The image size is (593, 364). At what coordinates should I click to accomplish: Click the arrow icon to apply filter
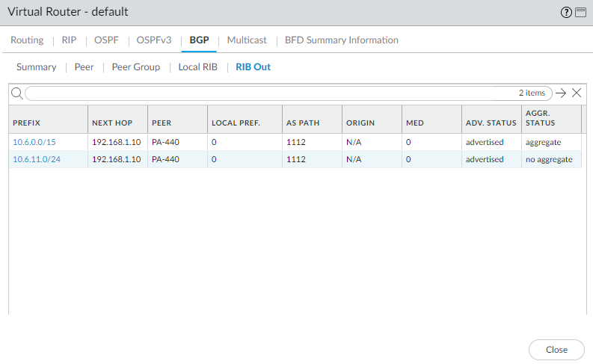click(x=561, y=93)
